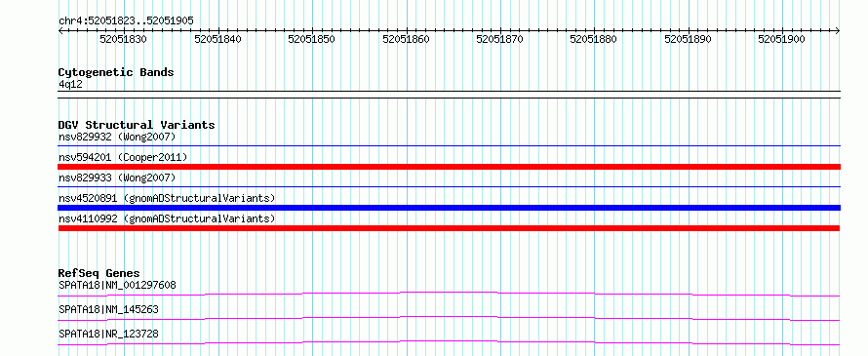Click the Cytogenetic Bands track heading
Viewport: 868px width, 356px height.
pyautogui.click(x=116, y=72)
